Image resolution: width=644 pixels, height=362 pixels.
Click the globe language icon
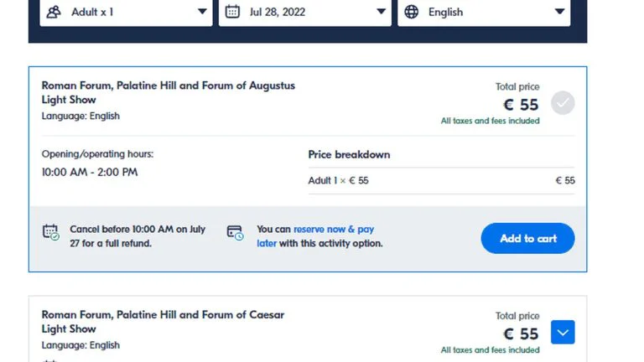click(x=411, y=12)
